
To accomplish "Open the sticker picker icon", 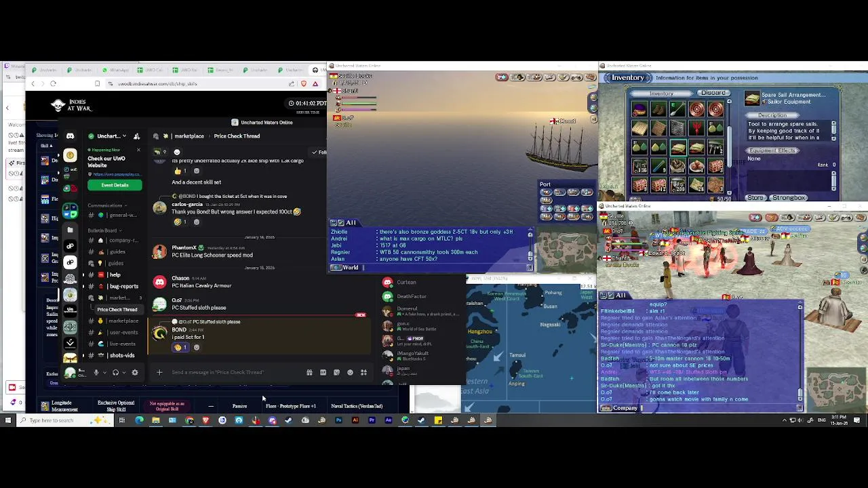I will [336, 372].
